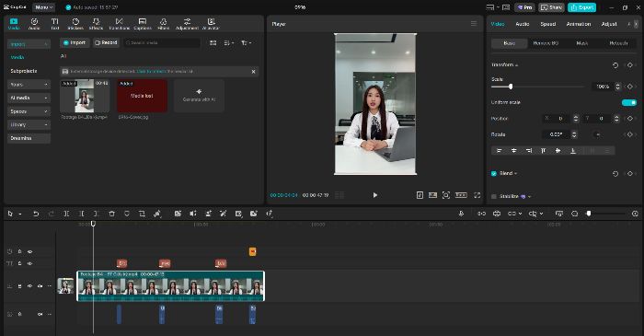Add a keyframe for Scale
This screenshot has height=336, width=644.
click(629, 87)
